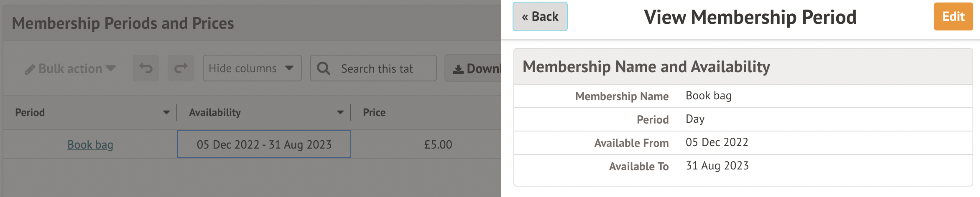
Task: Click the Membership Name and Availability heading
Action: coord(646,67)
